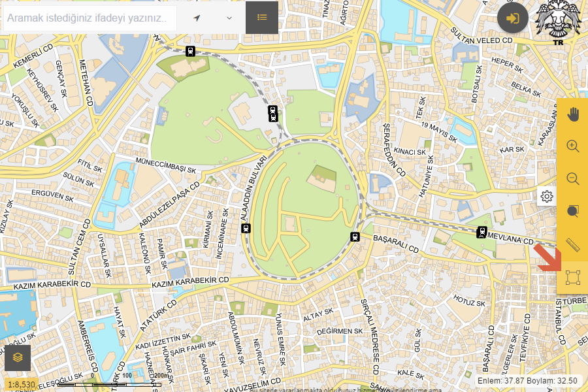The width and height of the screenshot is (588, 392).
Task: Click the zoom in magnifier tool
Action: [x=573, y=146]
